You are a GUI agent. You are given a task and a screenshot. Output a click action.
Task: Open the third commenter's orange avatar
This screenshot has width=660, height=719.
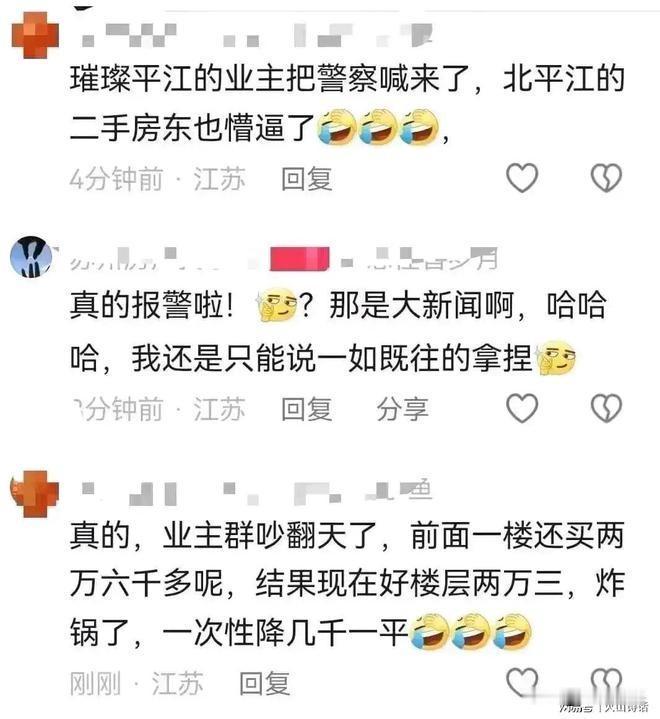click(x=35, y=494)
